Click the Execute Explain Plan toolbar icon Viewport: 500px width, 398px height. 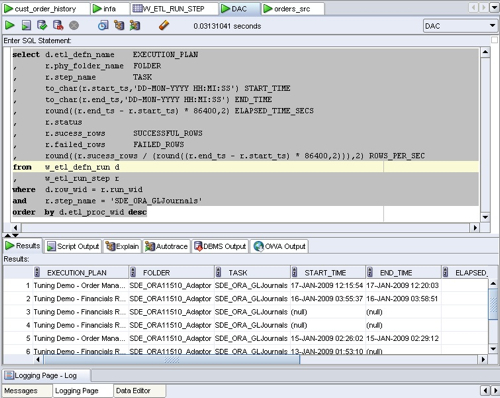[x=119, y=25]
